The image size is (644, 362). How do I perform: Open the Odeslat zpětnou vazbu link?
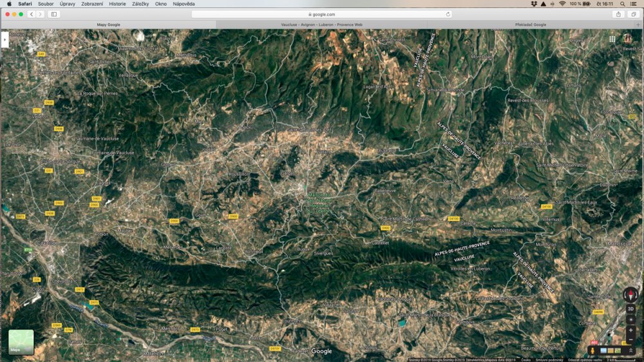coord(585,360)
